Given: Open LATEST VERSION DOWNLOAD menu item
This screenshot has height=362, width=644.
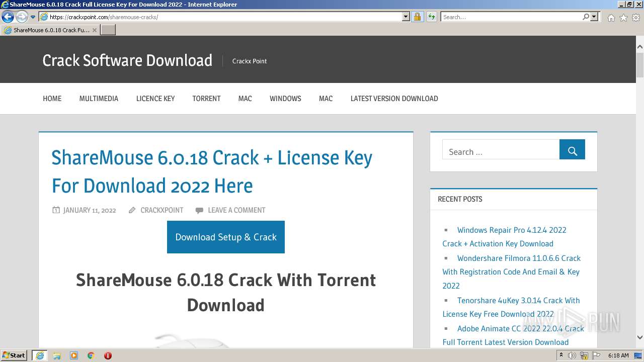Looking at the screenshot, I should pyautogui.click(x=394, y=99).
